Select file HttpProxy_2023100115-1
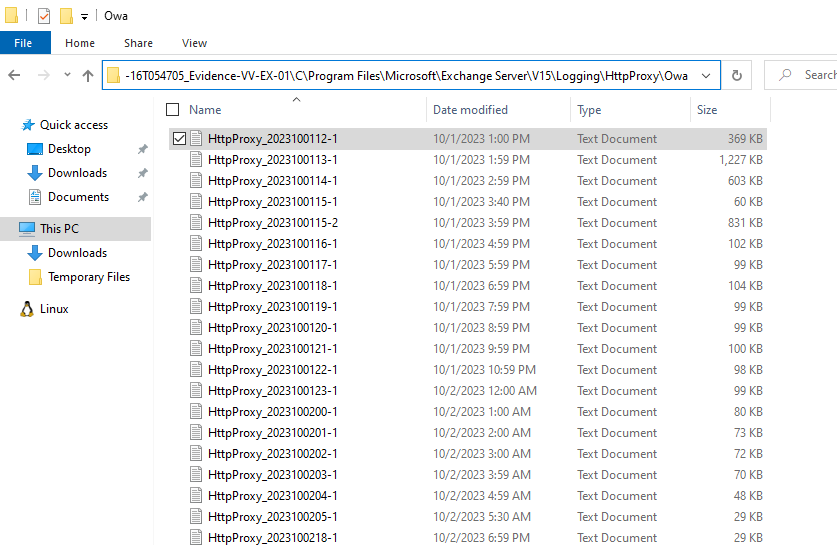This screenshot has height=545, width=837. tap(273, 202)
